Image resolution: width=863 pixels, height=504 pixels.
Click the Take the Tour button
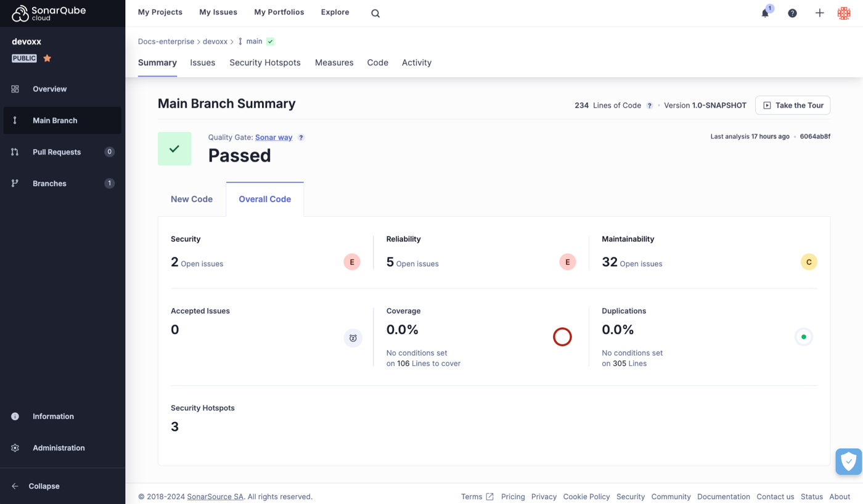[x=793, y=105]
